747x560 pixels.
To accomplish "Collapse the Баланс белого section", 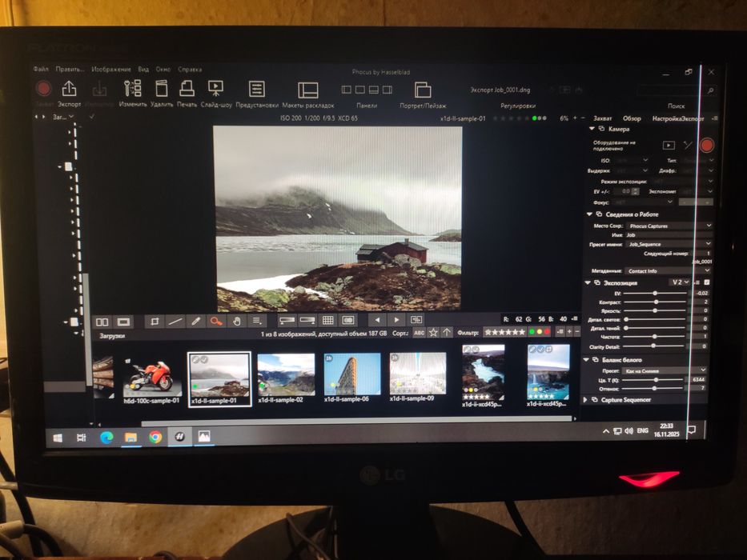I will pyautogui.click(x=587, y=360).
